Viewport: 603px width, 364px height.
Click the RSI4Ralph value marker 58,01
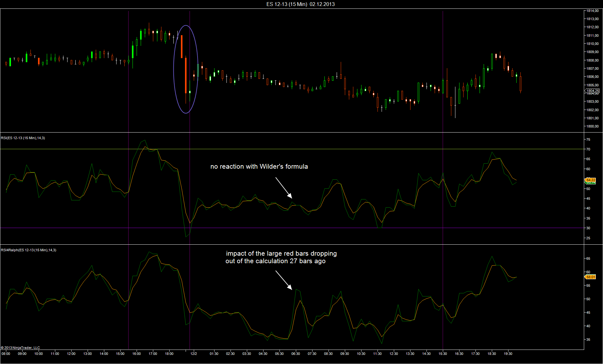coord(590,277)
